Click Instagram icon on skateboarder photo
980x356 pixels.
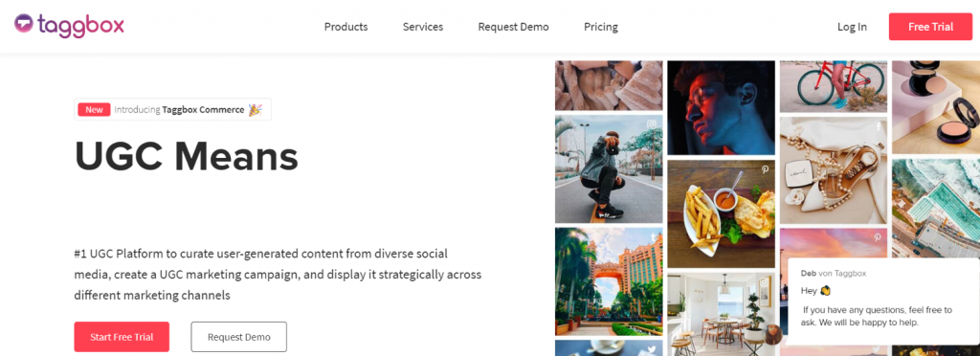point(652,125)
